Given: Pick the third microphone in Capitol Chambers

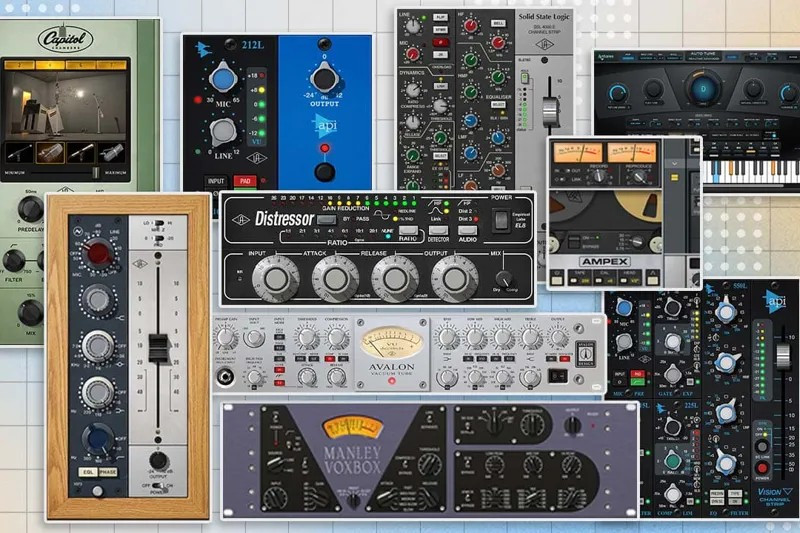Looking at the screenshot, I should point(81,153).
